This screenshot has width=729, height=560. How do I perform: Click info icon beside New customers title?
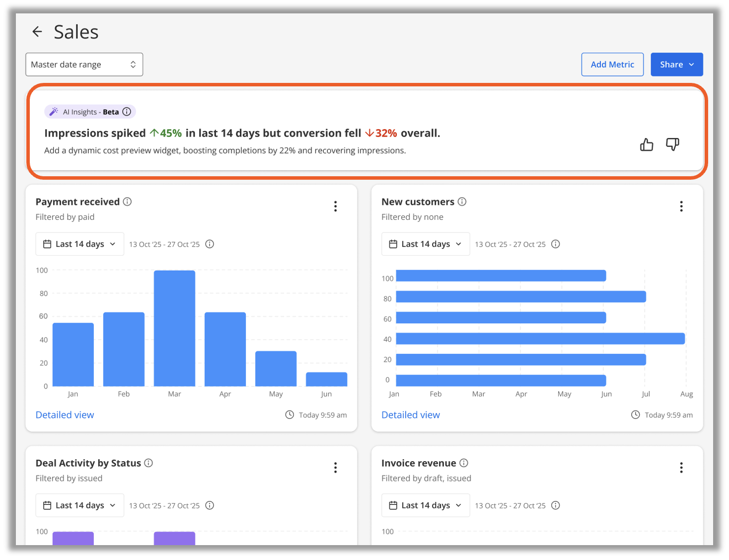462,202
